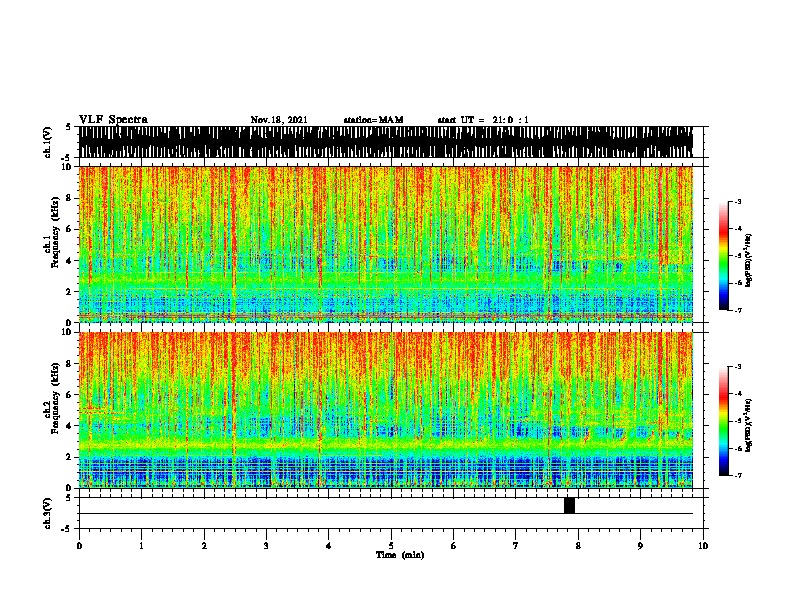Click the "ch.3(V)" axis label

tap(48, 513)
